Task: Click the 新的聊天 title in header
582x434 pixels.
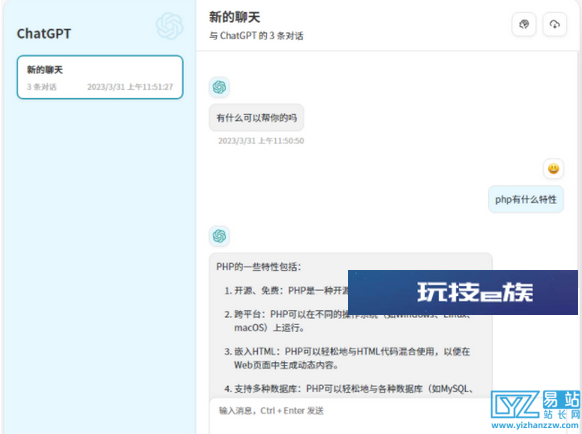Action: click(235, 17)
